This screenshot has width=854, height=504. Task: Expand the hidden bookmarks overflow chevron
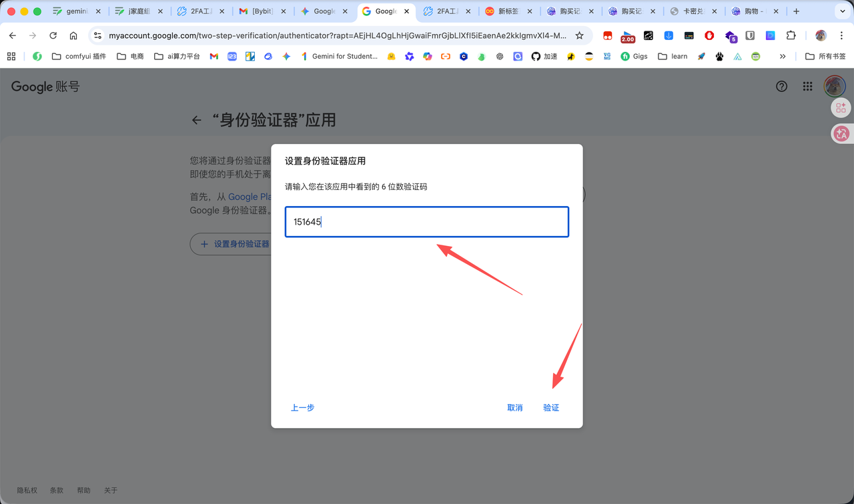pos(783,57)
